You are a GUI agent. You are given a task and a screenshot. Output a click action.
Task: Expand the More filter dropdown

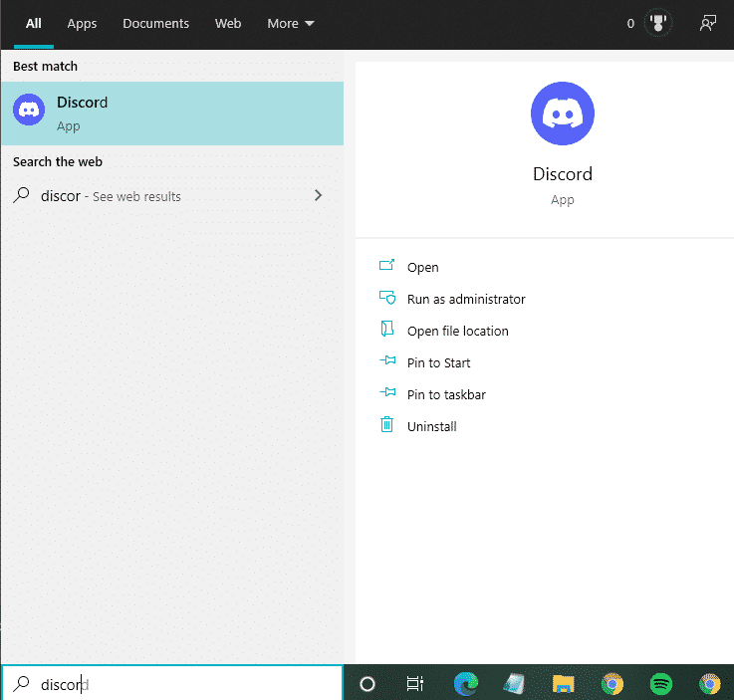tap(290, 23)
